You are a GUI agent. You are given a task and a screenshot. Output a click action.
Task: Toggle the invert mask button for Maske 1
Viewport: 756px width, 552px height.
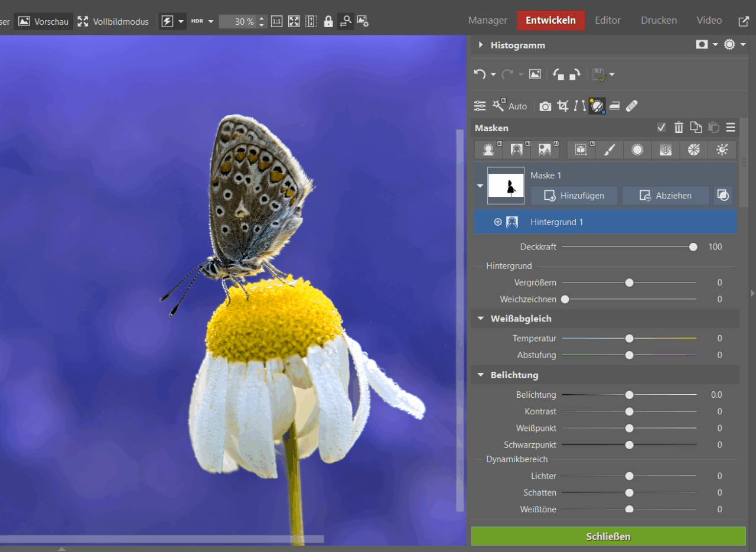[x=723, y=196]
